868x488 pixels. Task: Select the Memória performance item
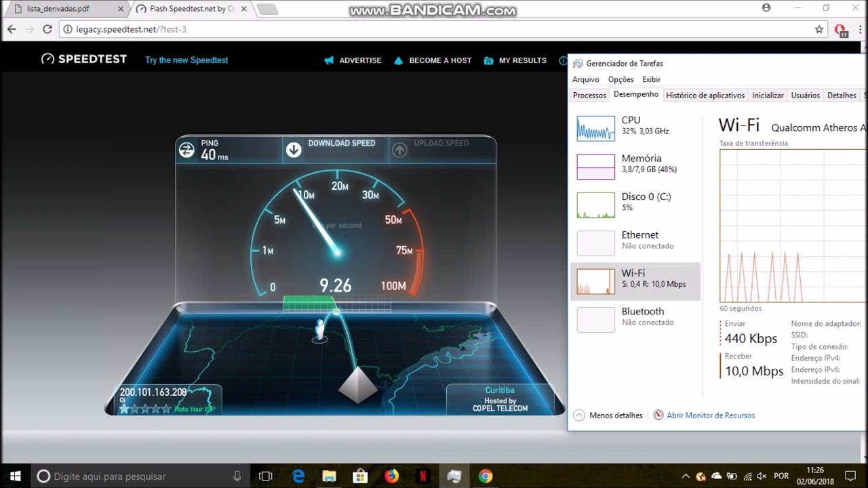[x=635, y=166]
